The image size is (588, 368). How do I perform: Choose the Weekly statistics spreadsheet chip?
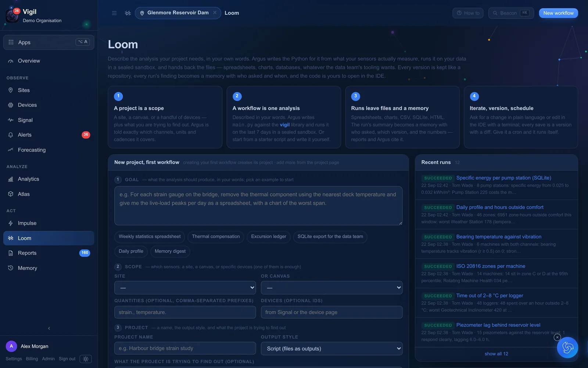[150, 237]
